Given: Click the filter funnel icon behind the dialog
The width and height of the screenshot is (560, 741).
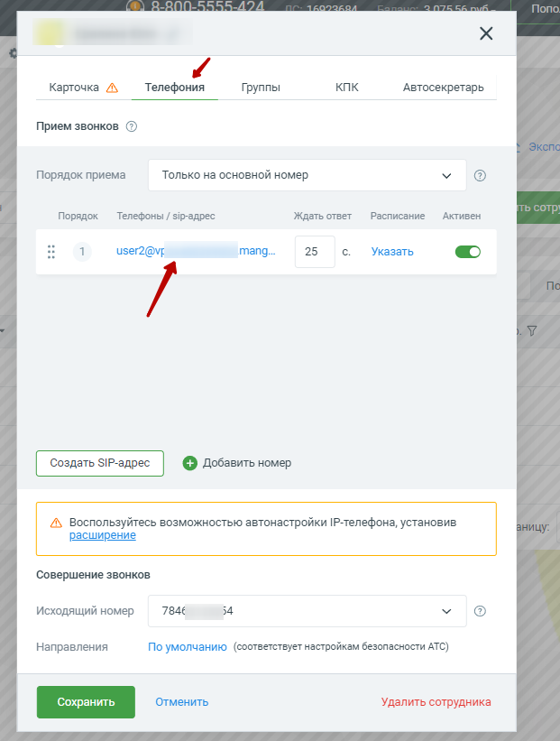Looking at the screenshot, I should tap(532, 331).
